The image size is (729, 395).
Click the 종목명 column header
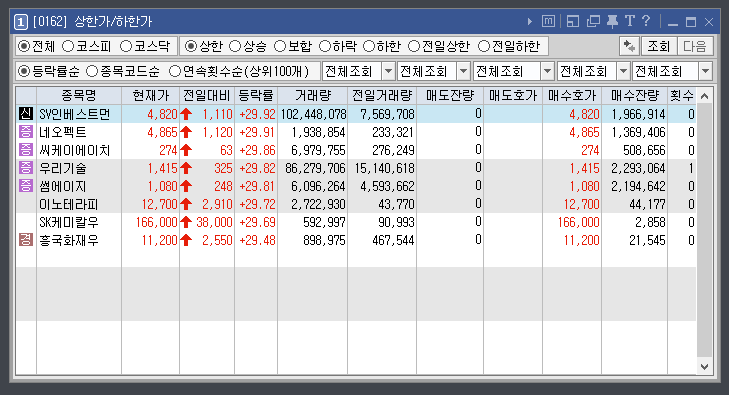coord(79,96)
